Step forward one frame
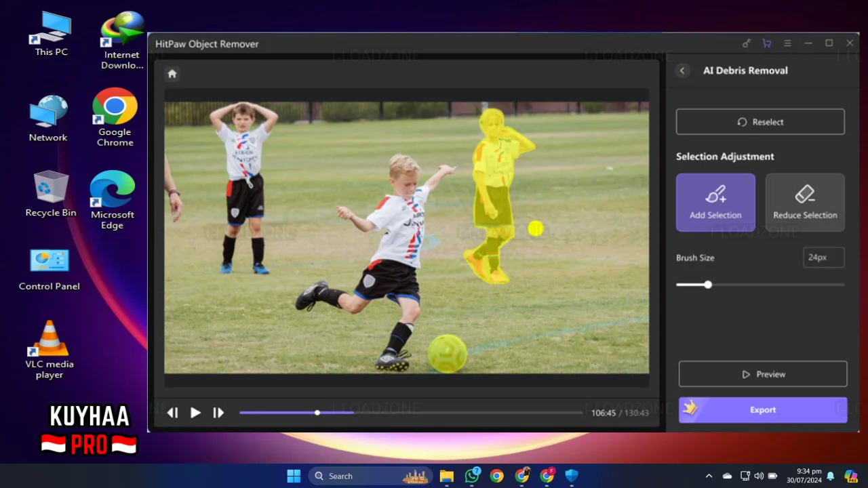Image resolution: width=868 pixels, height=488 pixels. 218,413
